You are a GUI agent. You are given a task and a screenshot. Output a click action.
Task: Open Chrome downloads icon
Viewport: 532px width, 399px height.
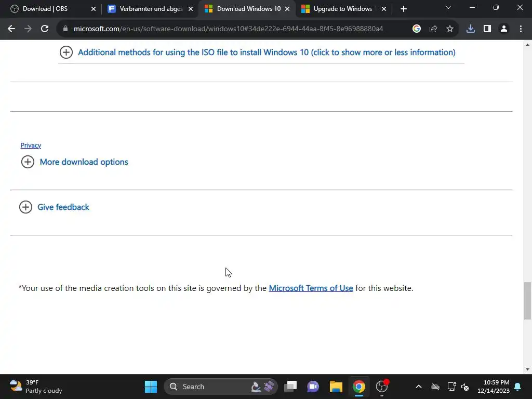click(471, 29)
